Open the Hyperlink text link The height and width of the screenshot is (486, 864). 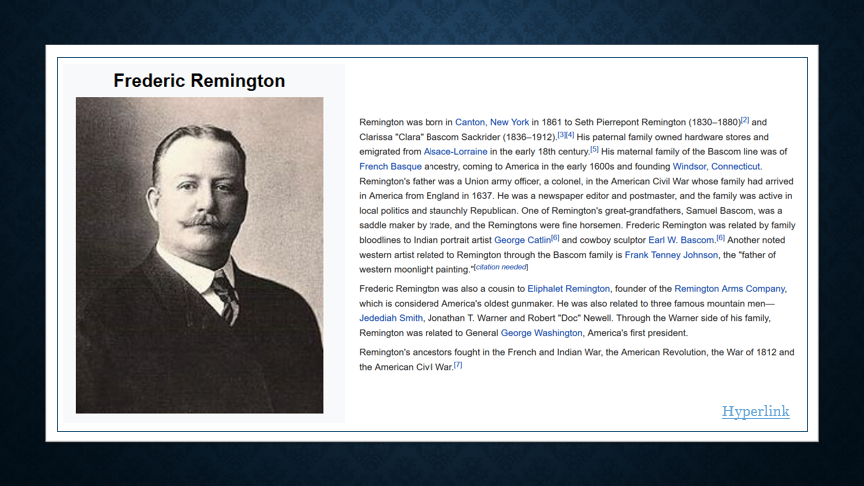[x=755, y=412]
